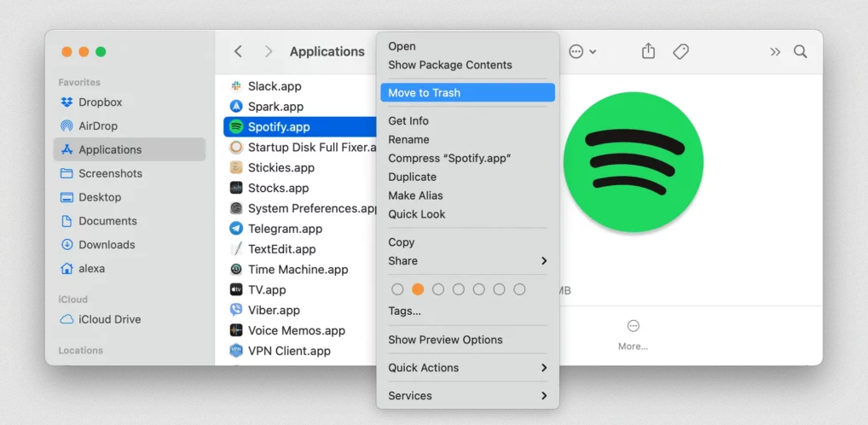Click the More… button in the preview pane
868x425 pixels.
pyautogui.click(x=634, y=335)
